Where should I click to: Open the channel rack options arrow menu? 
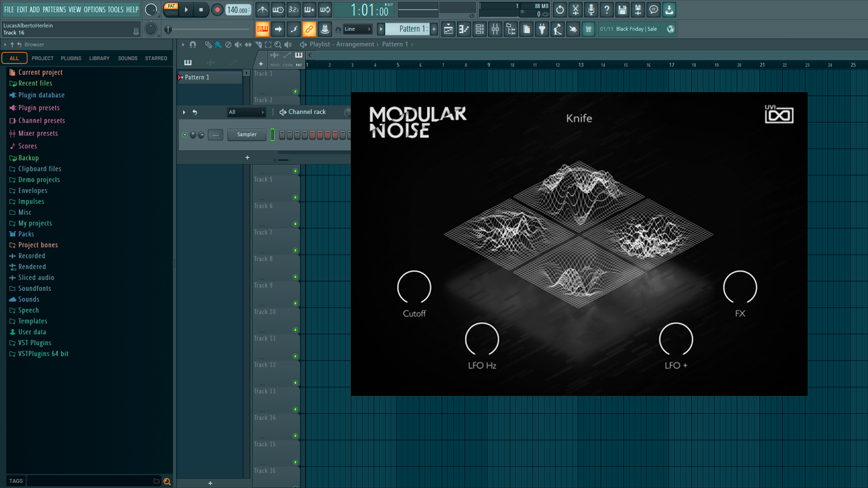[x=184, y=112]
